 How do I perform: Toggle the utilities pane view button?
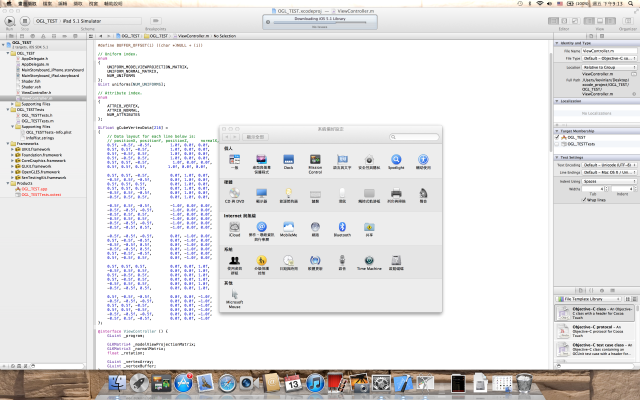tap(610, 21)
